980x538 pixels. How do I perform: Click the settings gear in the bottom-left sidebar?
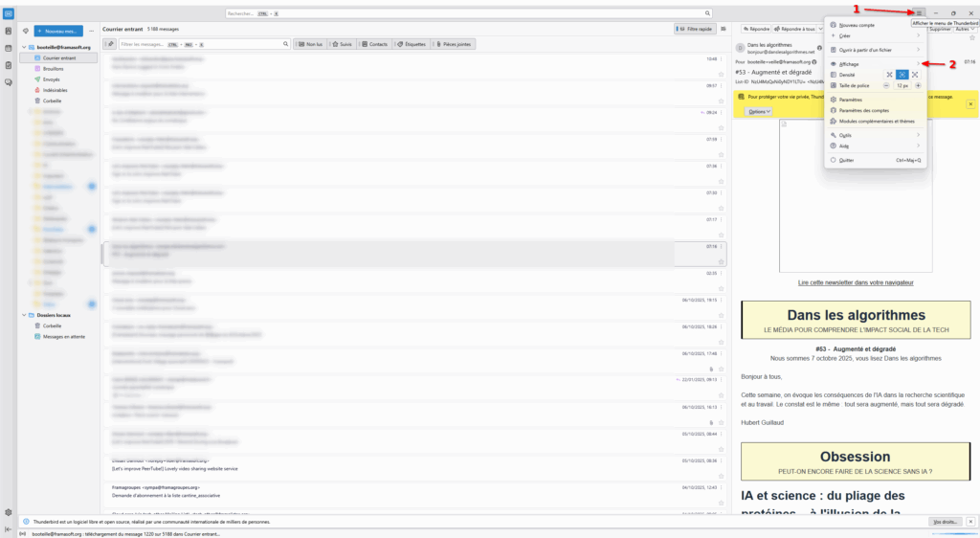(9, 512)
